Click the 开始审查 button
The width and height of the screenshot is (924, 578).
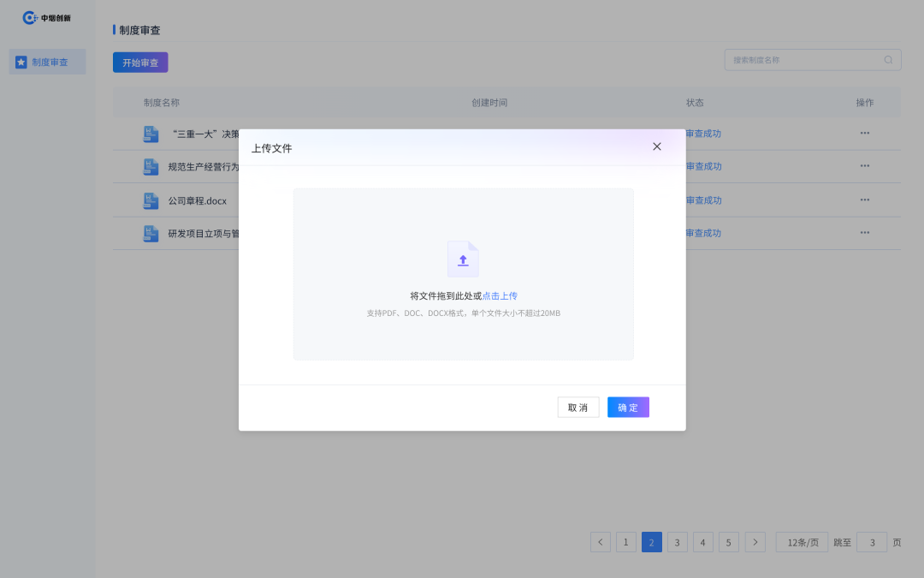[x=139, y=62]
